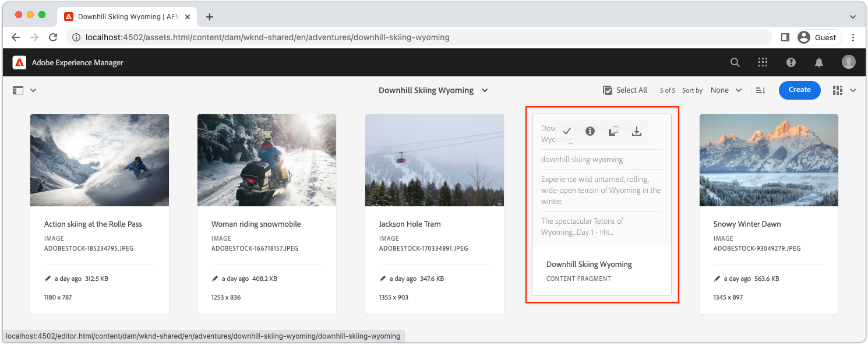Image resolution: width=868 pixels, height=345 pixels.
Task: Click the 1355 x 903 dimensions text
Action: pyautogui.click(x=394, y=297)
